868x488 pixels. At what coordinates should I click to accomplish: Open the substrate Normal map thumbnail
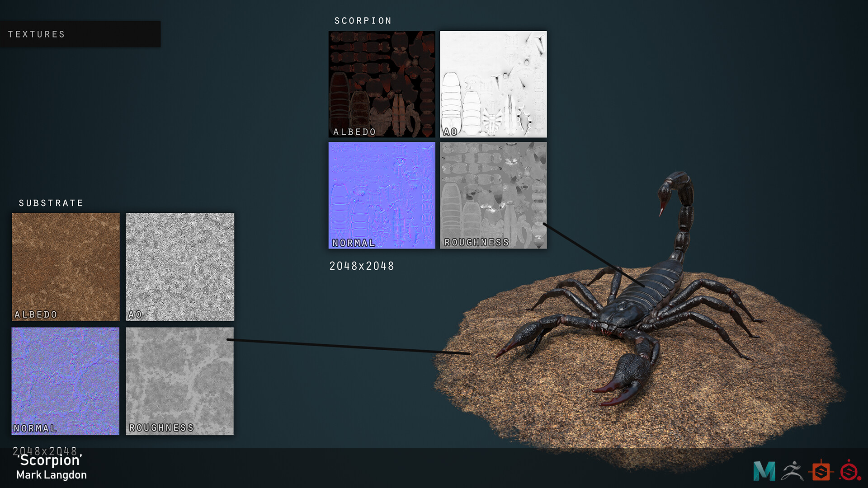66,381
